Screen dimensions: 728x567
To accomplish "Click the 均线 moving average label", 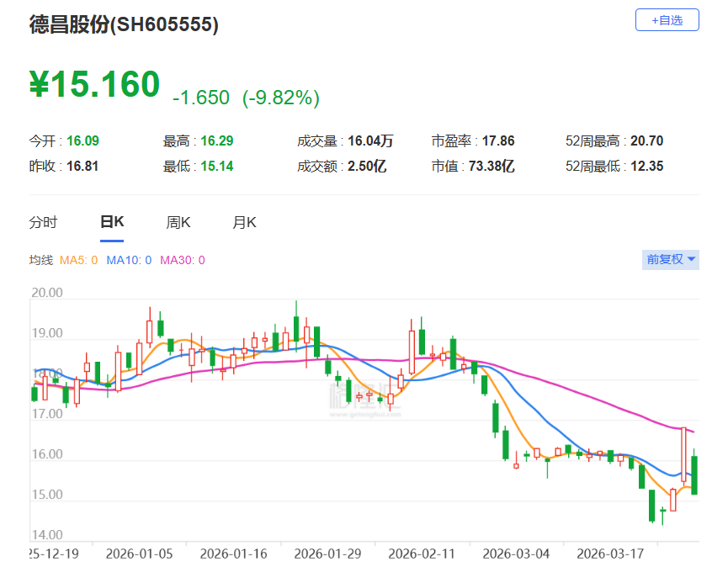I will [x=41, y=260].
